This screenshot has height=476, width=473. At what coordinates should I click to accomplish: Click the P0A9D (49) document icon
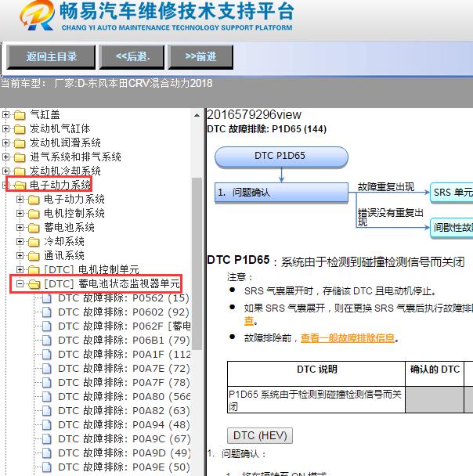[x=46, y=453]
